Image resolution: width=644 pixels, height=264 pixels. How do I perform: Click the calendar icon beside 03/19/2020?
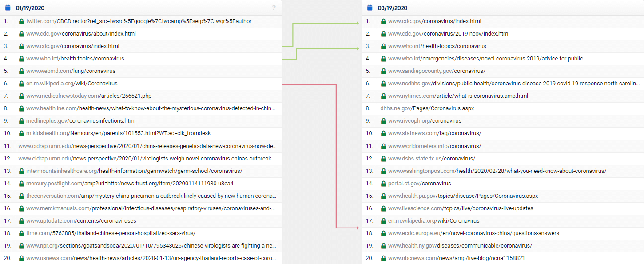click(370, 8)
